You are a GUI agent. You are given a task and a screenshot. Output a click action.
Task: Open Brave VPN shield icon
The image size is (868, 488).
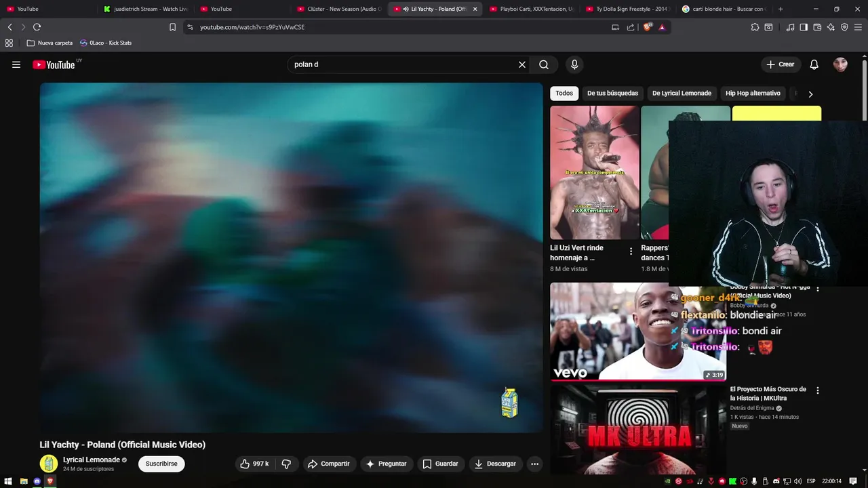[x=844, y=27]
